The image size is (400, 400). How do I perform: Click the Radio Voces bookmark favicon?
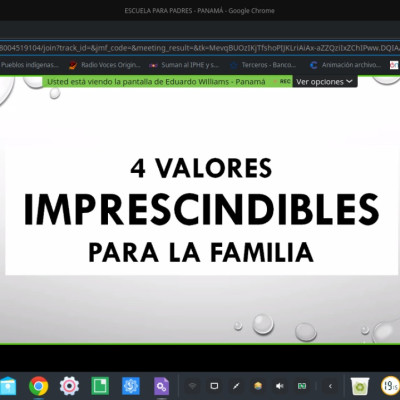point(73,65)
